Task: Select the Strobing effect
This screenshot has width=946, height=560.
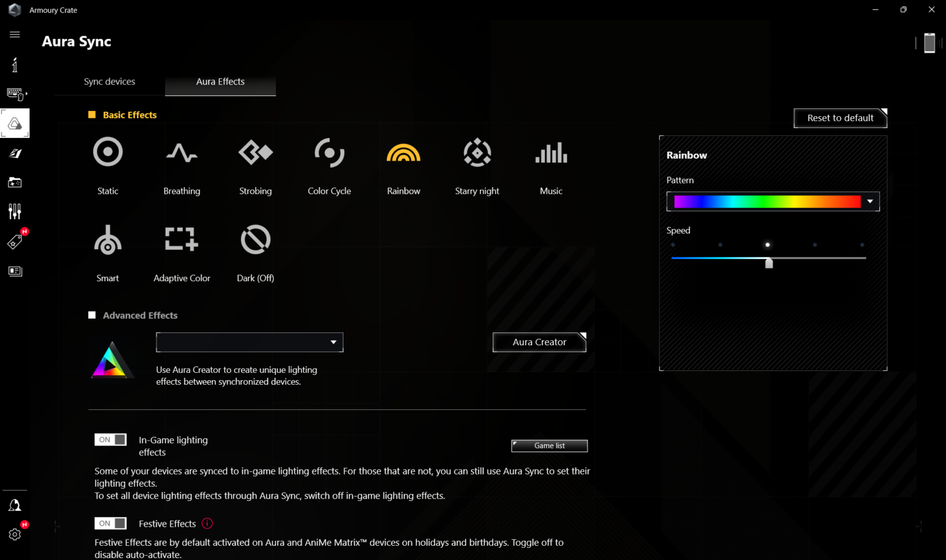Action: point(256,153)
